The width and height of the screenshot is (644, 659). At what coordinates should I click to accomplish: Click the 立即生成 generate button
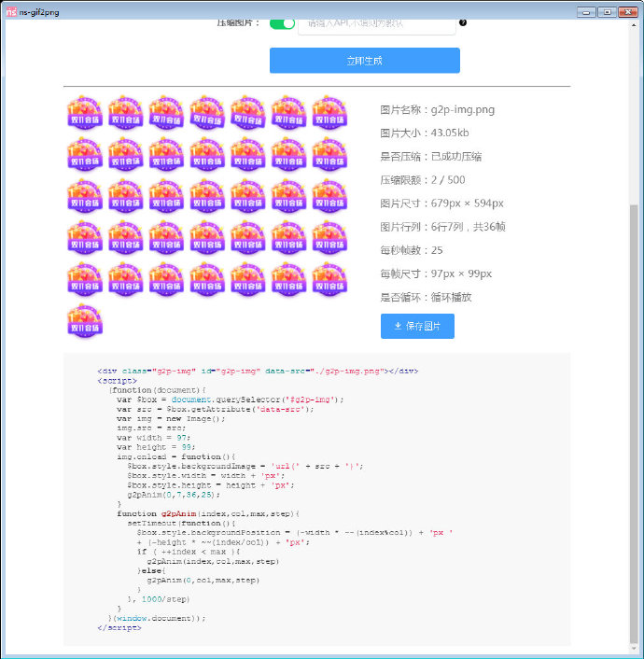[x=364, y=61]
